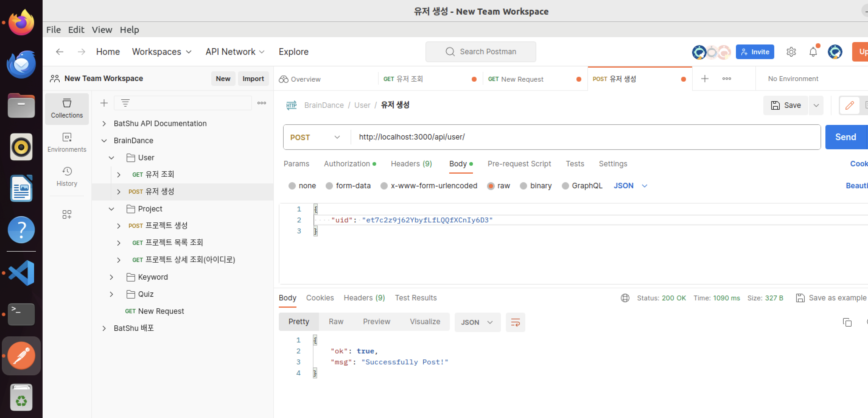Click the New button
Screen dimensions: 868x418
tap(223, 79)
